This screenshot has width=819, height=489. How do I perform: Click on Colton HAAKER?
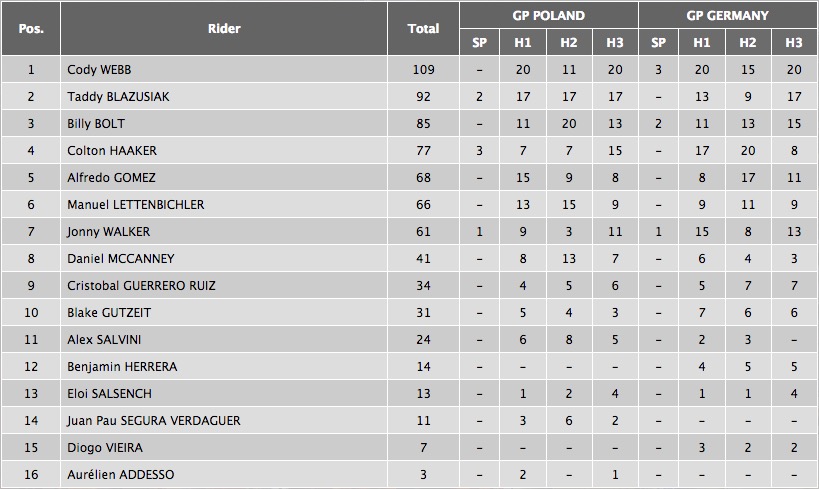(x=112, y=151)
